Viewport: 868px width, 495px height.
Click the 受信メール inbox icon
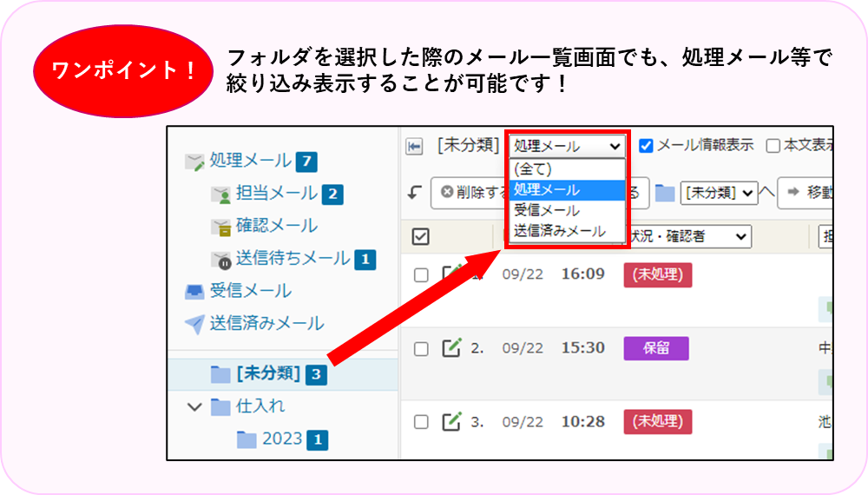(x=194, y=292)
